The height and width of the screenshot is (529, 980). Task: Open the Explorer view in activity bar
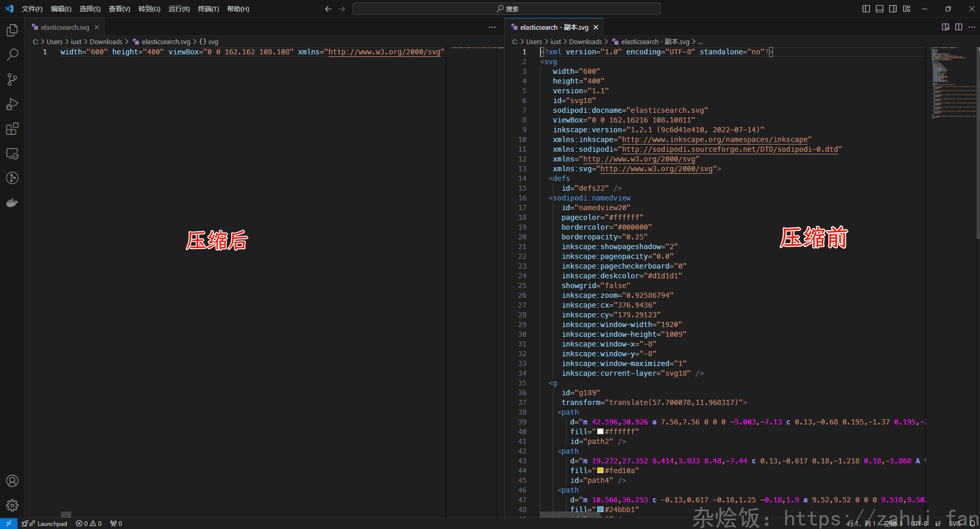(12, 30)
